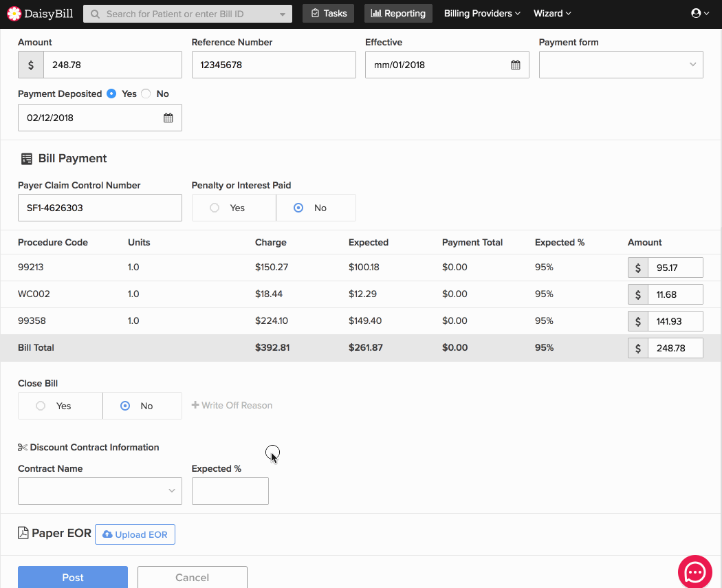The height and width of the screenshot is (588, 722).
Task: Click the Upload EOR button
Action: pos(135,534)
